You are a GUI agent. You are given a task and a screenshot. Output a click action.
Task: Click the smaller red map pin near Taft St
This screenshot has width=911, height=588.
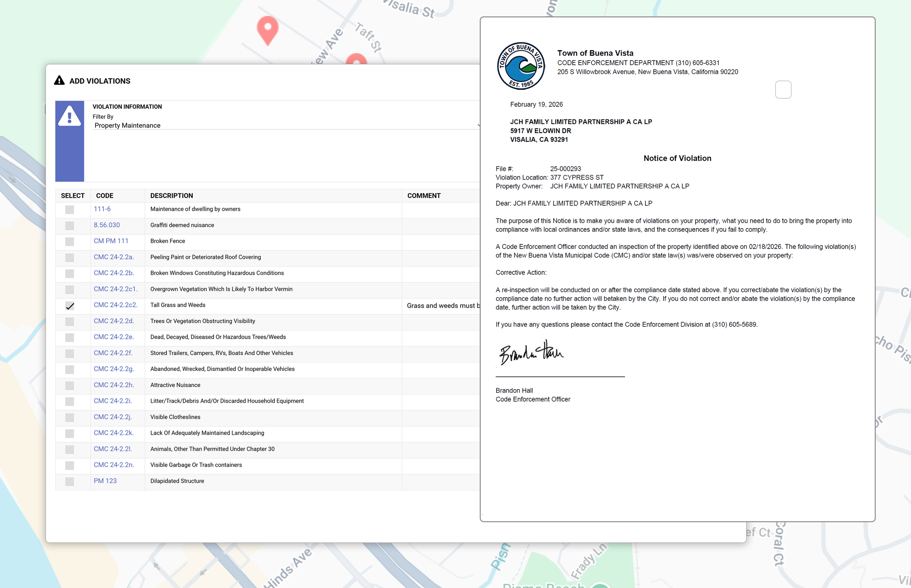[357, 60]
